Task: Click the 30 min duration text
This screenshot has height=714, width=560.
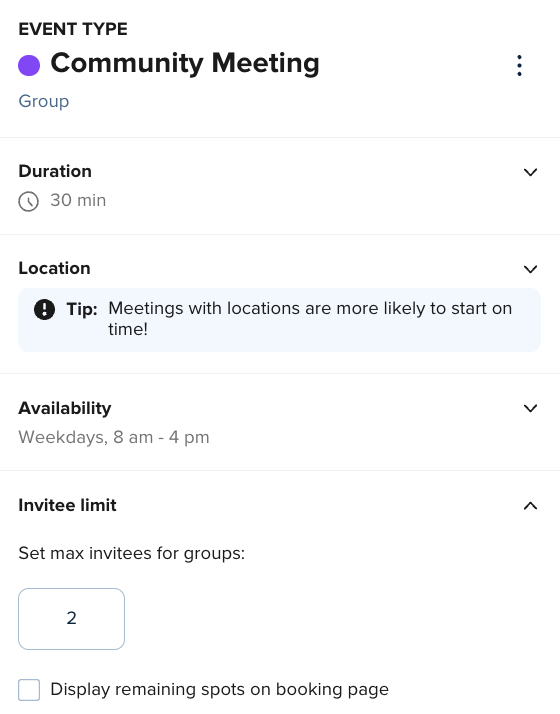Action: [78, 200]
